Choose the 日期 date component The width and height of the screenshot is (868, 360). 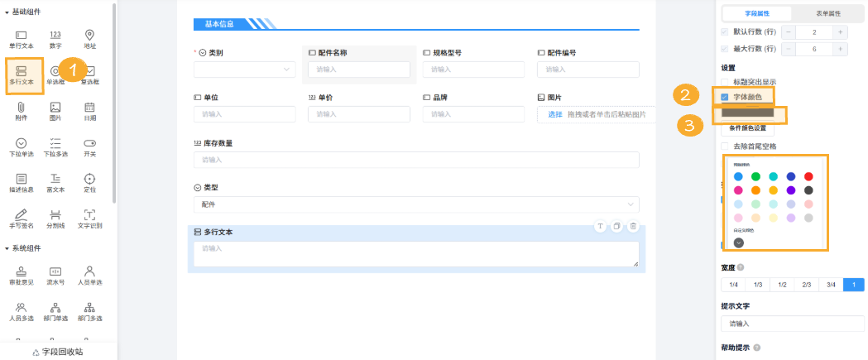tap(89, 111)
